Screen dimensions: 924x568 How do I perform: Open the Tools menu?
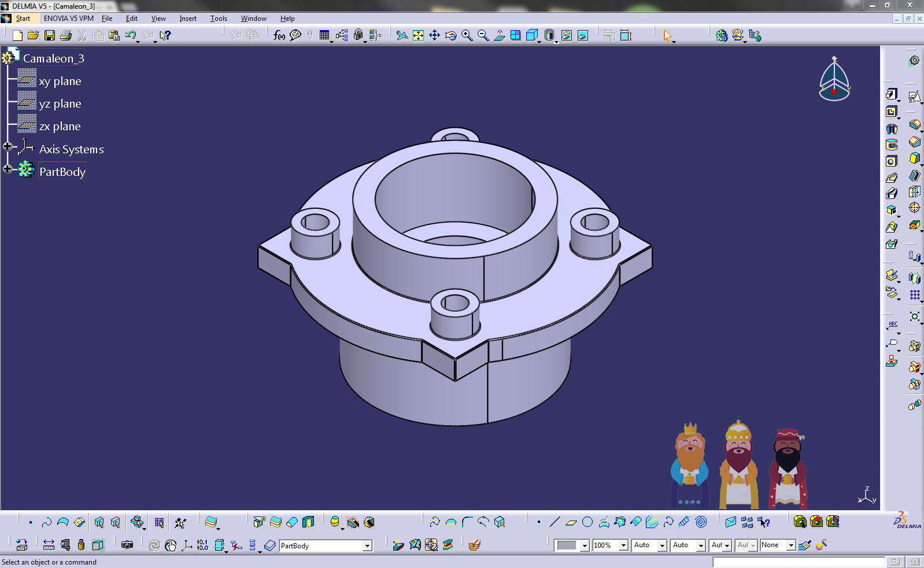pos(219,19)
